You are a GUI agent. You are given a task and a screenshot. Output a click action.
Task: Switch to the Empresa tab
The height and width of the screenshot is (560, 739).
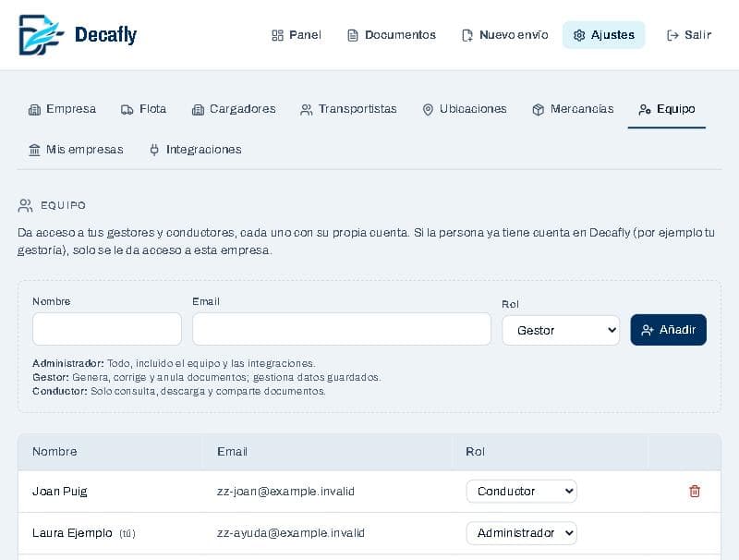click(62, 109)
